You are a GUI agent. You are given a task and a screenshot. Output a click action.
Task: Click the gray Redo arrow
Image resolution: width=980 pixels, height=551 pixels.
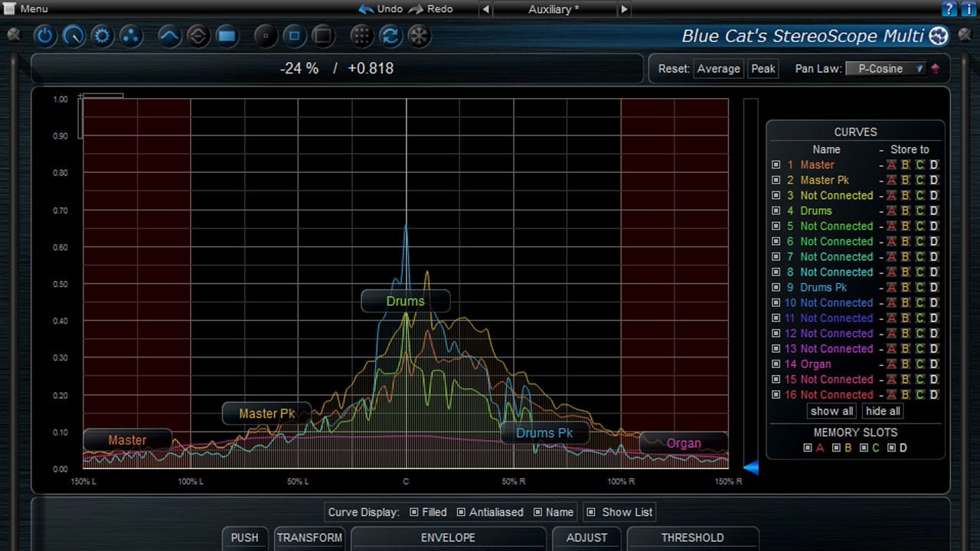[x=416, y=9]
